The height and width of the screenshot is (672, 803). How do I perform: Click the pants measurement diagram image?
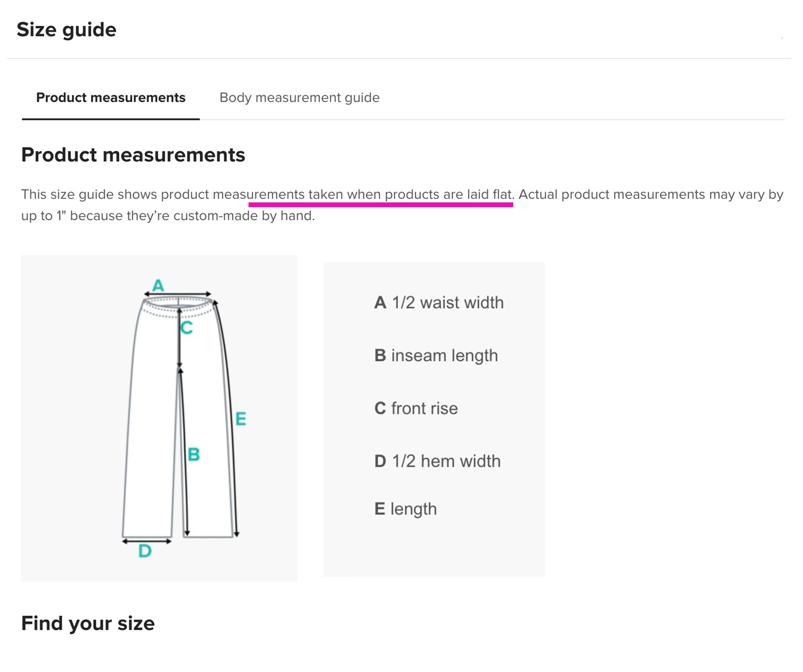159,419
